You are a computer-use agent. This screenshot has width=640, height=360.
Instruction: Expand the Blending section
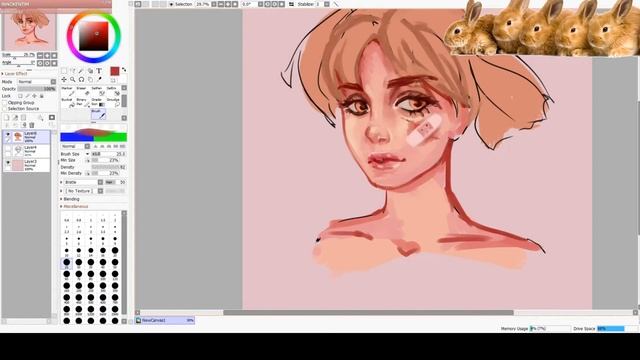[x=70, y=199]
